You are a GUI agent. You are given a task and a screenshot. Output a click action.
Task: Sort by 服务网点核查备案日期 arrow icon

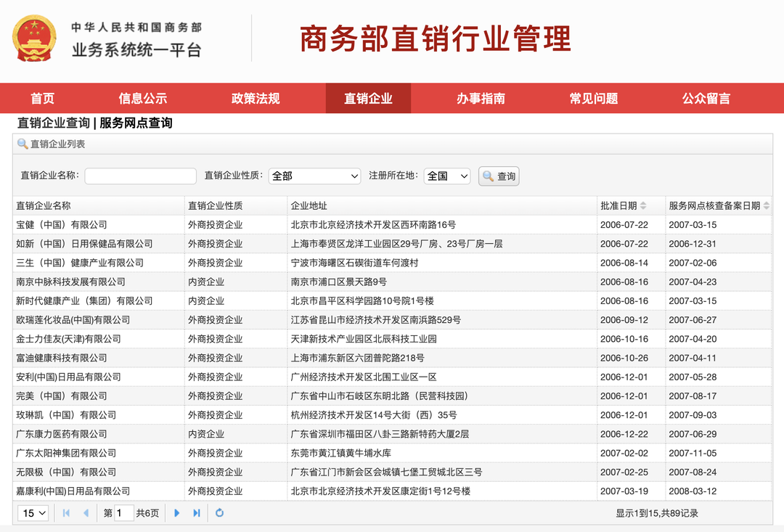[766, 206]
